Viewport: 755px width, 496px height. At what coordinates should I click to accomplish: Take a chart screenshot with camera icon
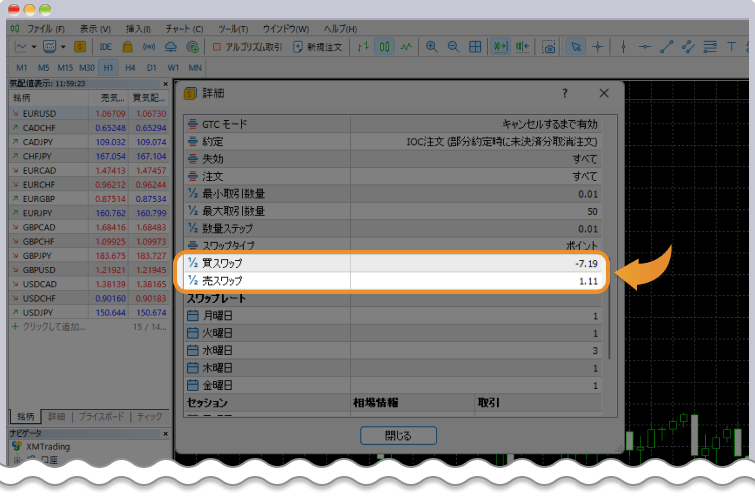[x=548, y=47]
